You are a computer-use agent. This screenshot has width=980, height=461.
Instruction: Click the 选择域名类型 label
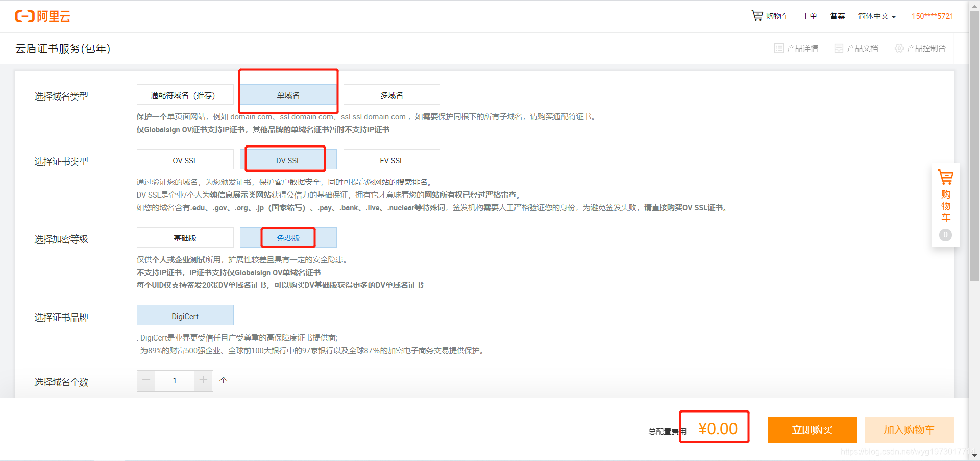(61, 96)
